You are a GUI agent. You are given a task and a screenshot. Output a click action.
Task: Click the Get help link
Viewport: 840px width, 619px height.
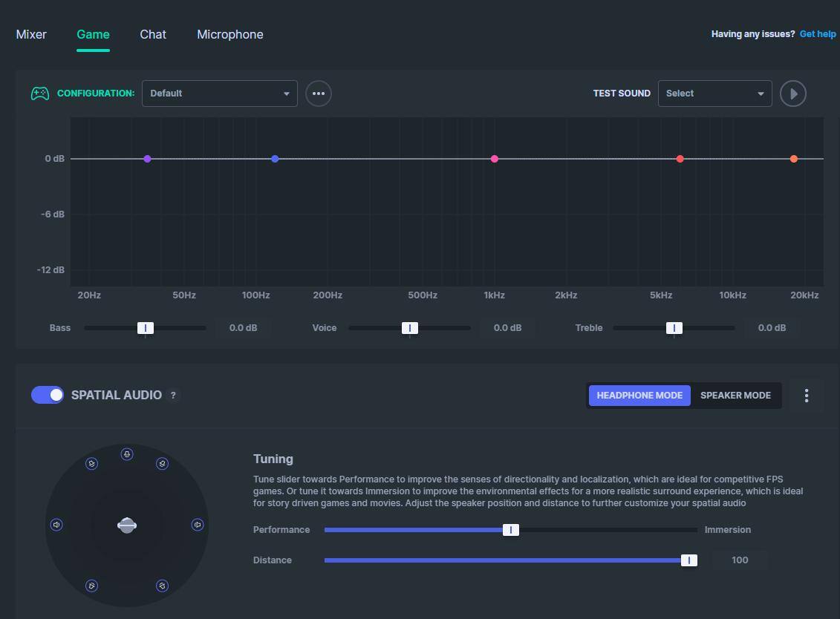818,34
